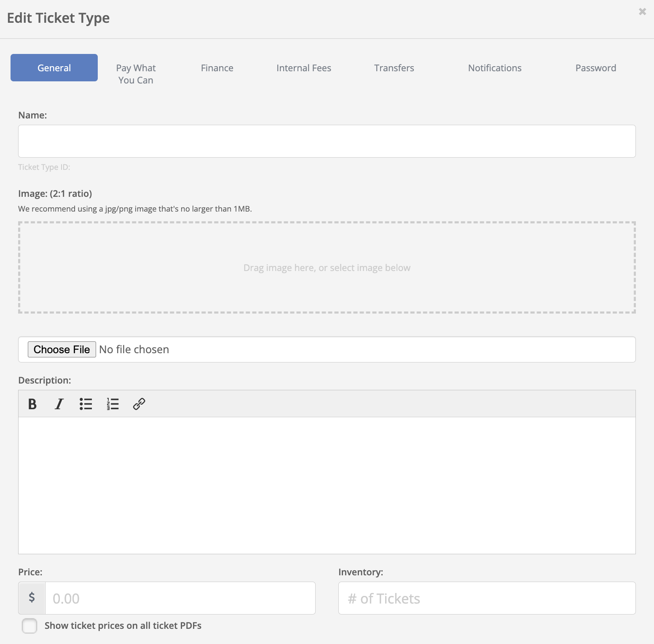This screenshot has height=644, width=654.
Task: Go to the Internal Fees tab
Action: 303,68
